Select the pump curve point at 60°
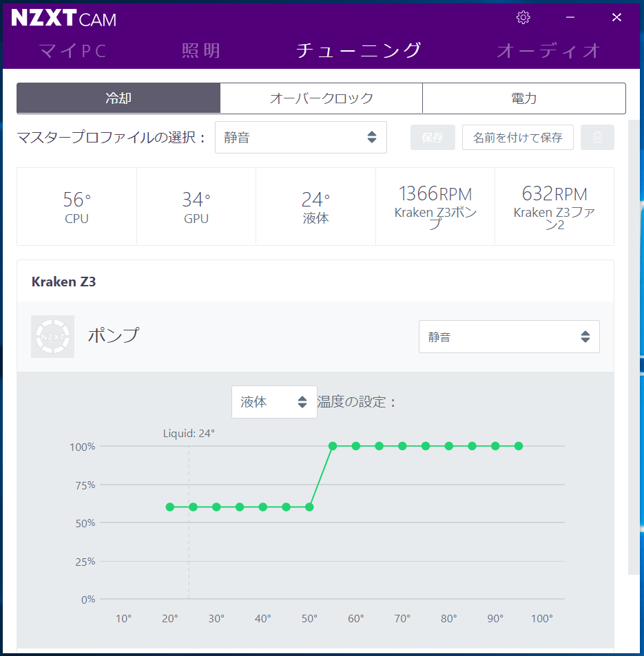 tap(356, 446)
